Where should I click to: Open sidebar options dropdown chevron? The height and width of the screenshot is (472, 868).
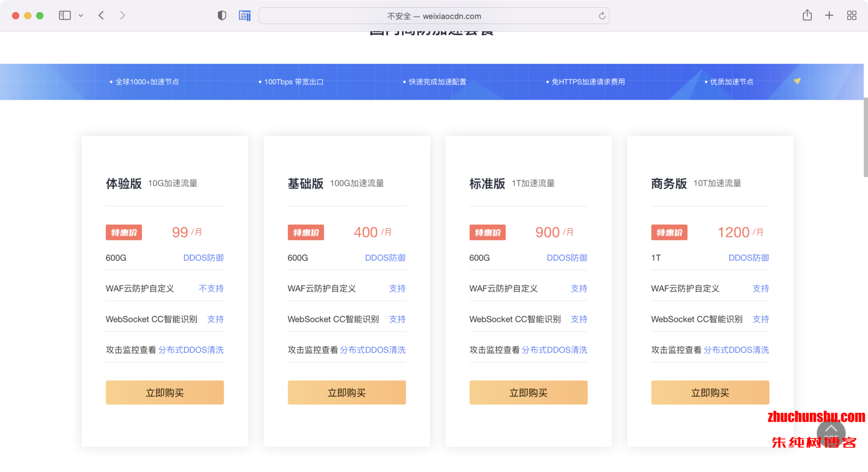click(x=81, y=15)
